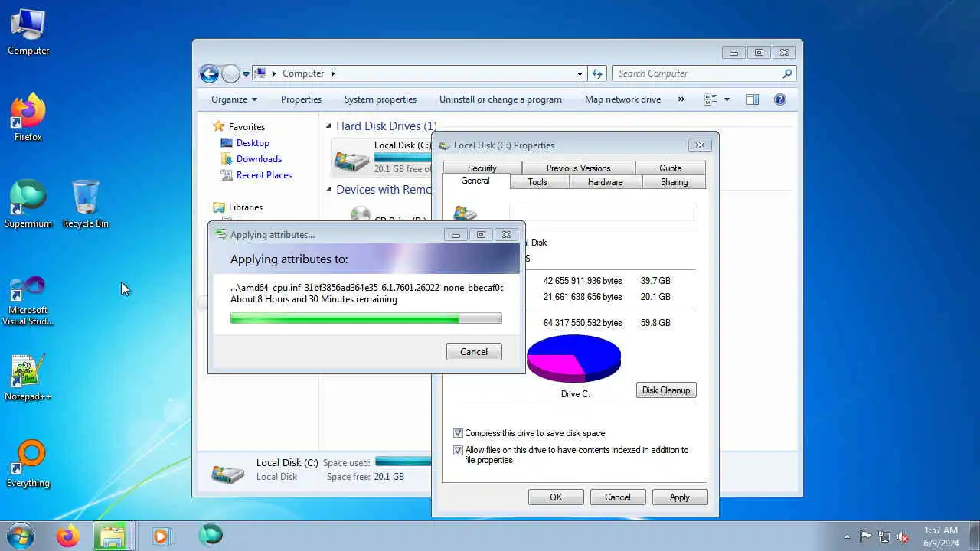The image size is (980, 551).
Task: Click Disk Cleanup button
Action: 666,390
